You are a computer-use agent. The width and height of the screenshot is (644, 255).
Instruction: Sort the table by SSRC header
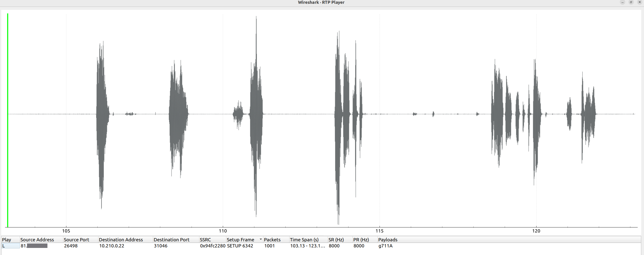tap(205, 240)
